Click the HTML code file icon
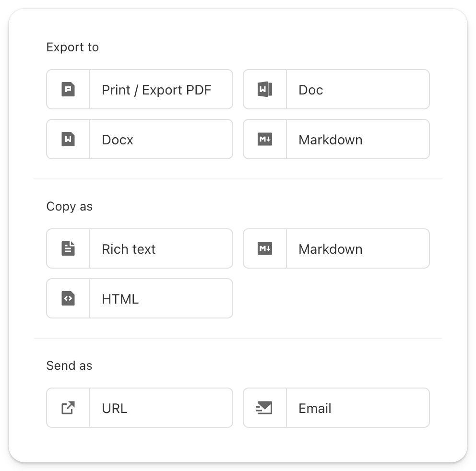 coord(68,299)
